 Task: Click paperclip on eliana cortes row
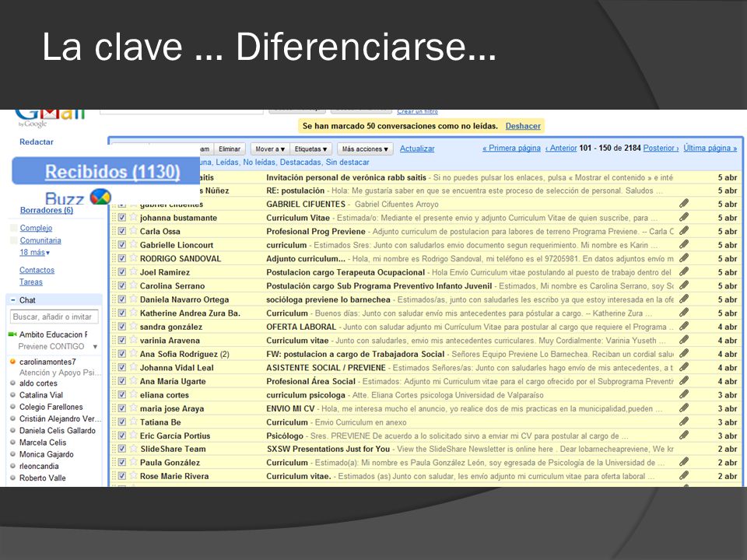tap(684, 394)
